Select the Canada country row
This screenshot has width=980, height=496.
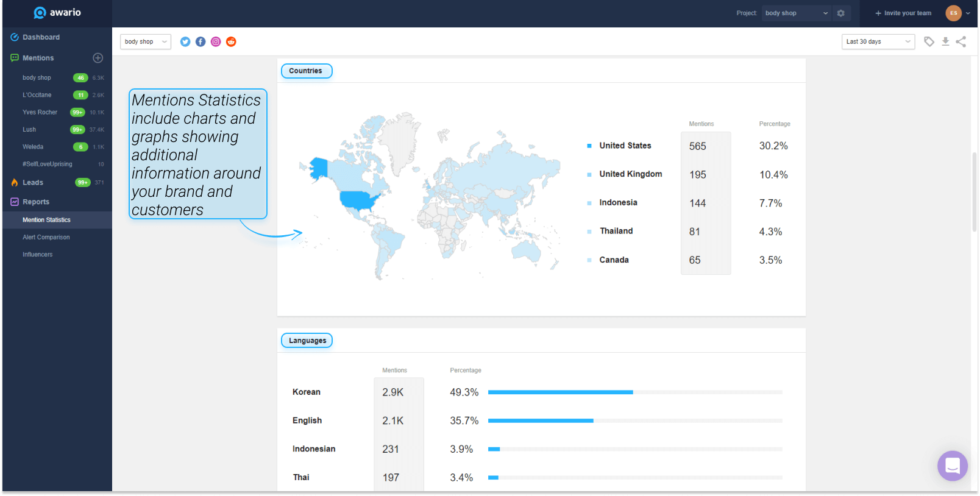[689, 260]
